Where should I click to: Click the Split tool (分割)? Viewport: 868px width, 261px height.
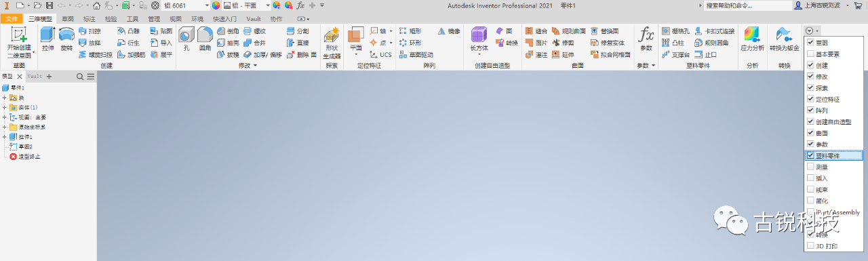tap(298, 31)
